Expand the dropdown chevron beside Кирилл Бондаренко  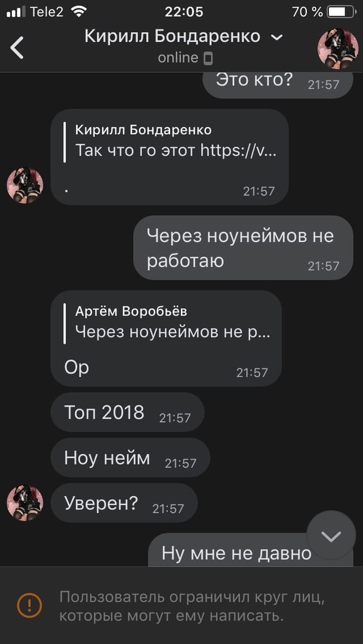[278, 38]
